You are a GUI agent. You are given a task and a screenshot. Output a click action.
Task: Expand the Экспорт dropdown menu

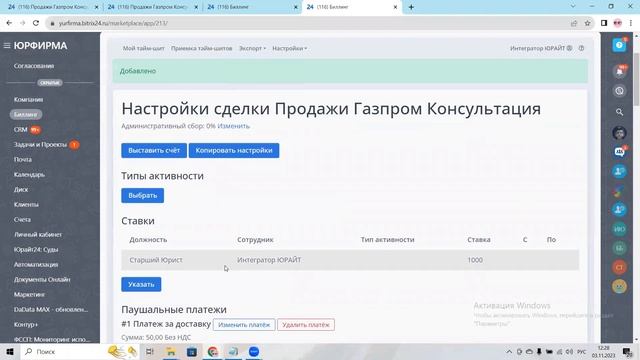click(252, 48)
